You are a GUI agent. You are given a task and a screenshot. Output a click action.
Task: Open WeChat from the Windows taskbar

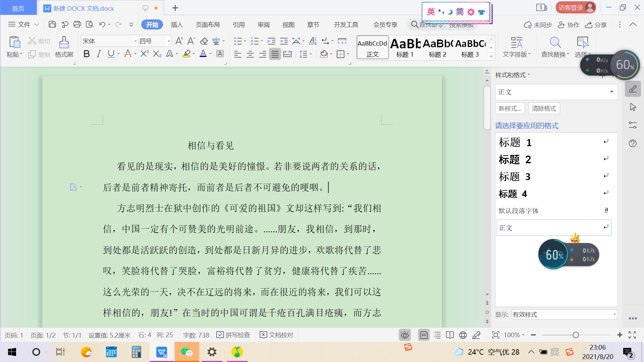(187, 352)
